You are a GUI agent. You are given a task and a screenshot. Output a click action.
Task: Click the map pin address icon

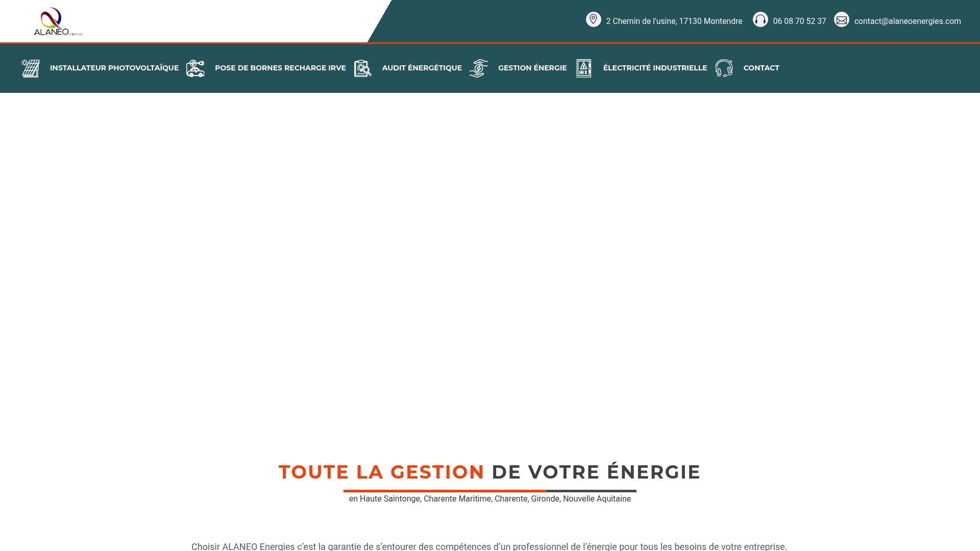[593, 19]
